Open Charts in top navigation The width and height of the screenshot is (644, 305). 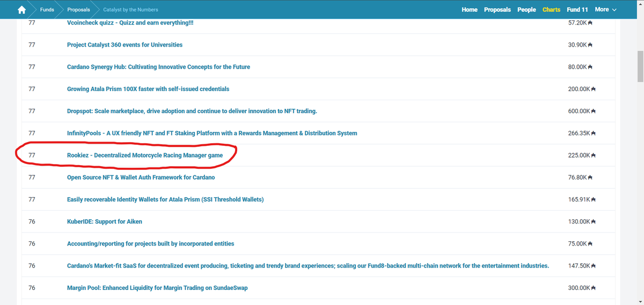click(551, 10)
